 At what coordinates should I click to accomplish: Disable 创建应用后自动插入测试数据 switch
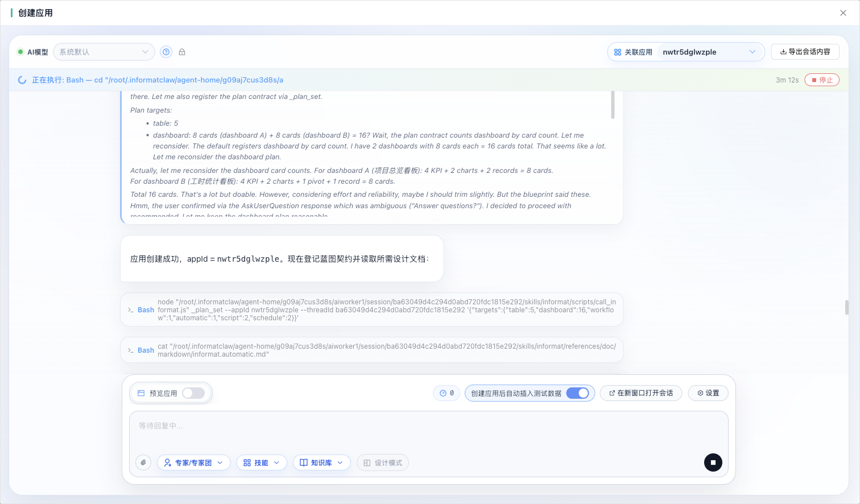tap(577, 393)
